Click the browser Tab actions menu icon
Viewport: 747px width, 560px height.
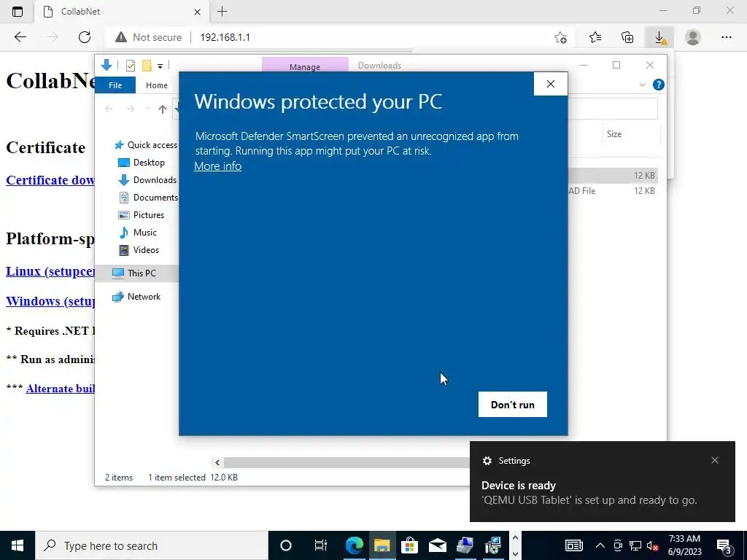(18, 12)
